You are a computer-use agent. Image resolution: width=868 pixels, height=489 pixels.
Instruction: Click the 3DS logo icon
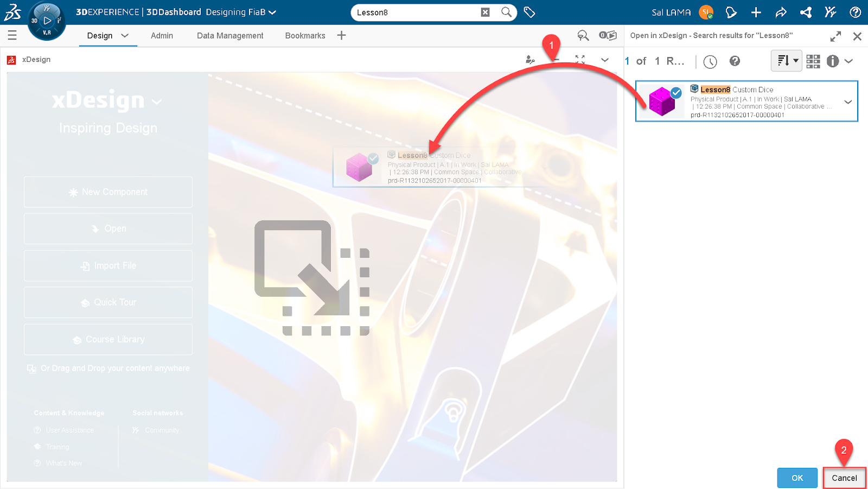pyautogui.click(x=12, y=12)
